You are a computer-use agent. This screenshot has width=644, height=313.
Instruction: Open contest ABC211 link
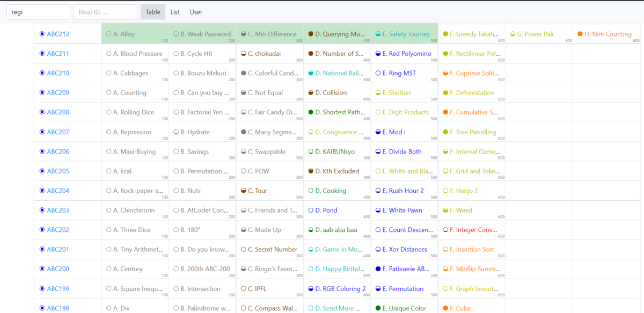[58, 54]
